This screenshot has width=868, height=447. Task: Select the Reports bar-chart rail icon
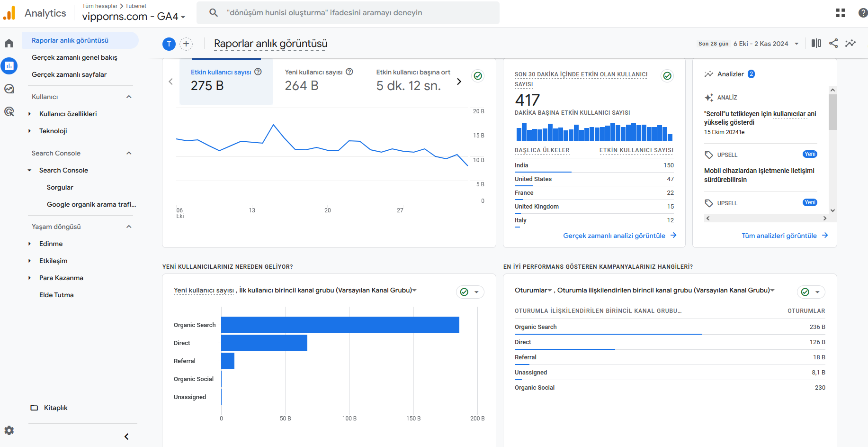tap(9, 66)
